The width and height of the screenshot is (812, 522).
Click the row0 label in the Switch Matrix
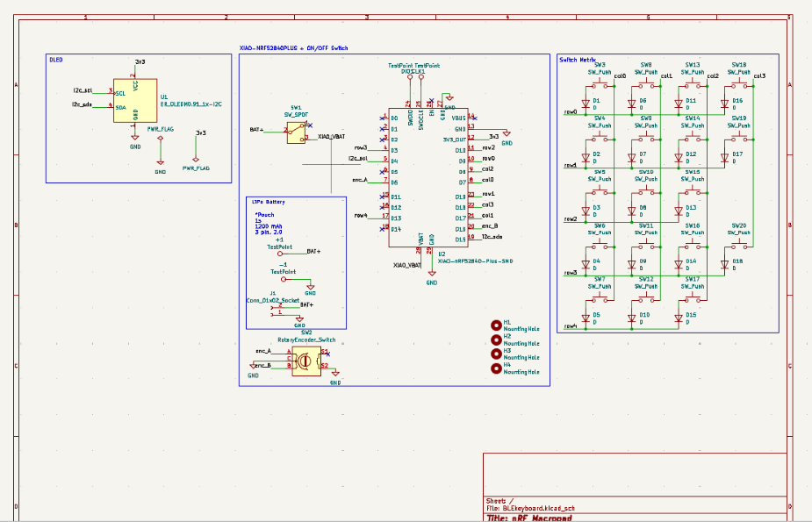click(x=571, y=111)
